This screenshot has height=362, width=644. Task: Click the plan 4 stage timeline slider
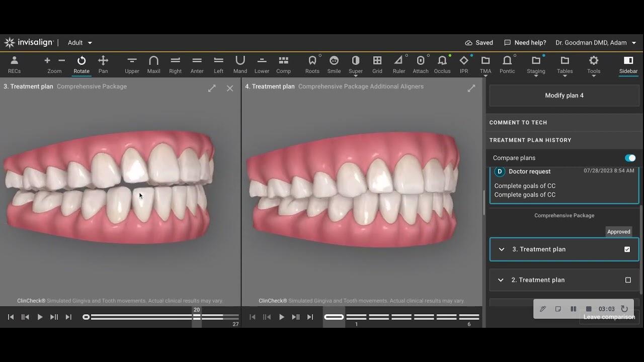pyautogui.click(x=401, y=317)
